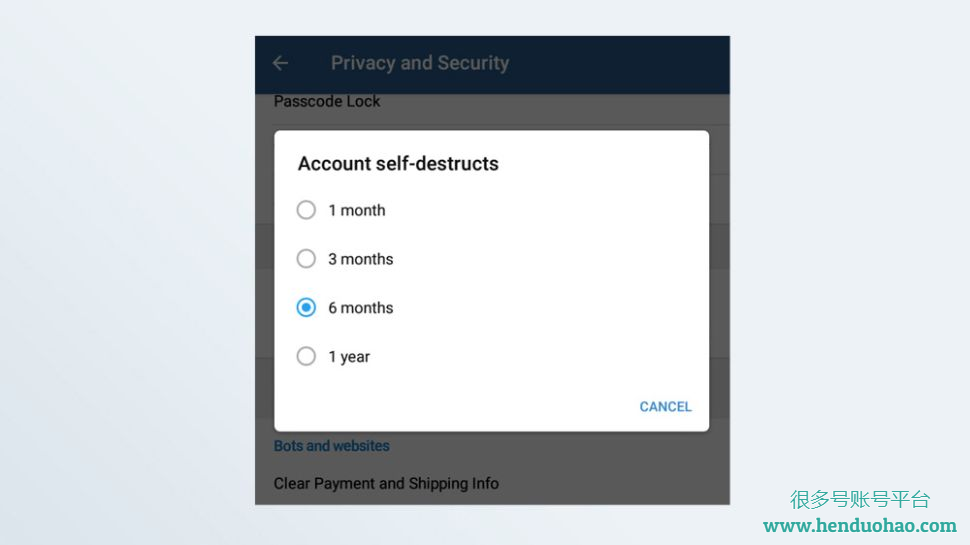Click the Bots and websites section header
970x545 pixels.
click(332, 445)
